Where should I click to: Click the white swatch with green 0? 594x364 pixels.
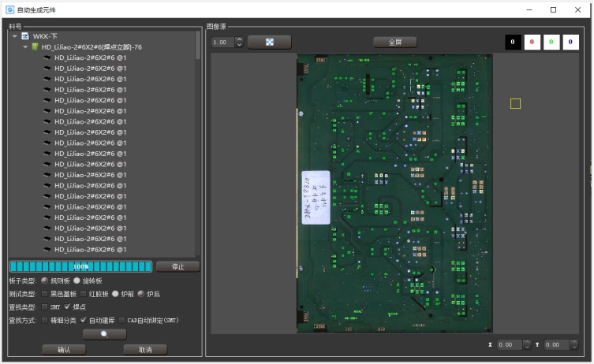[551, 42]
